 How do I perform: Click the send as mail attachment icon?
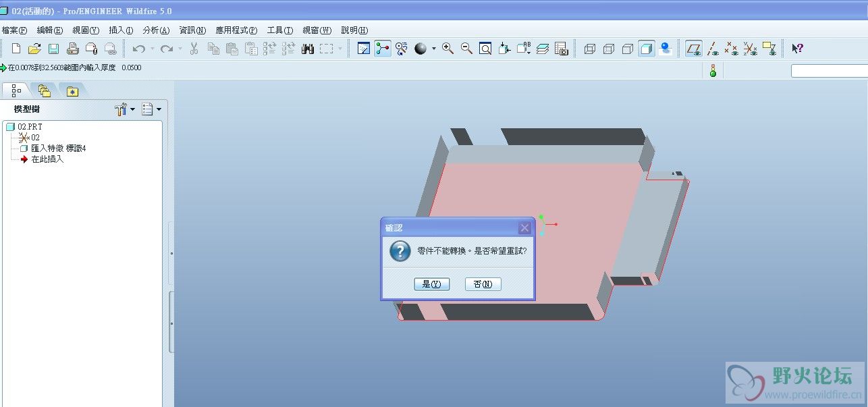(x=92, y=49)
